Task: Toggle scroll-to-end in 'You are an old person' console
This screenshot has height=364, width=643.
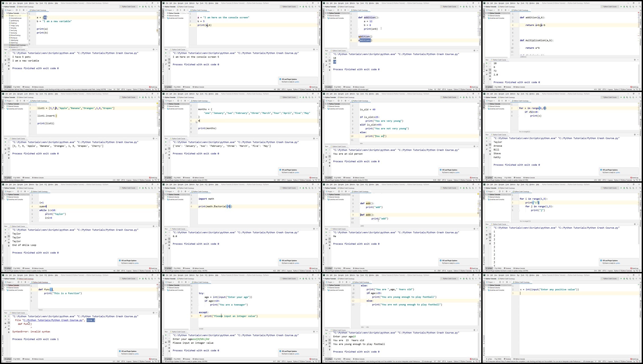Action: point(330,160)
